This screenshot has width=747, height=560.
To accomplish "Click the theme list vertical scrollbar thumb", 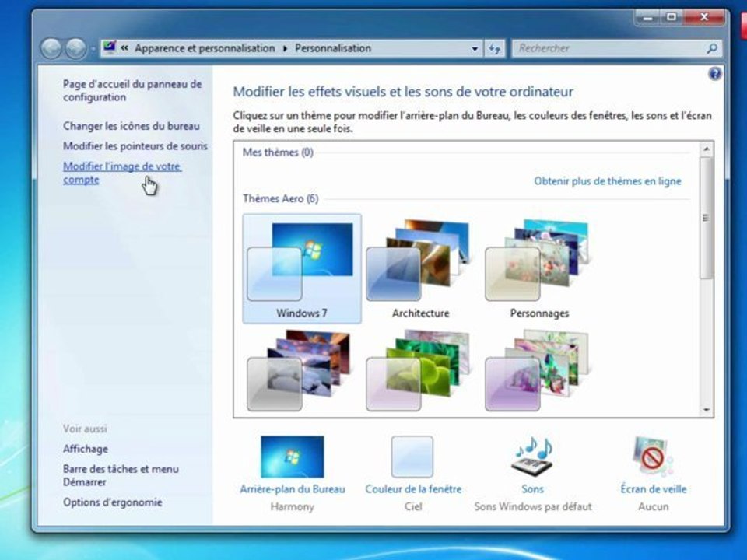I will [707, 218].
